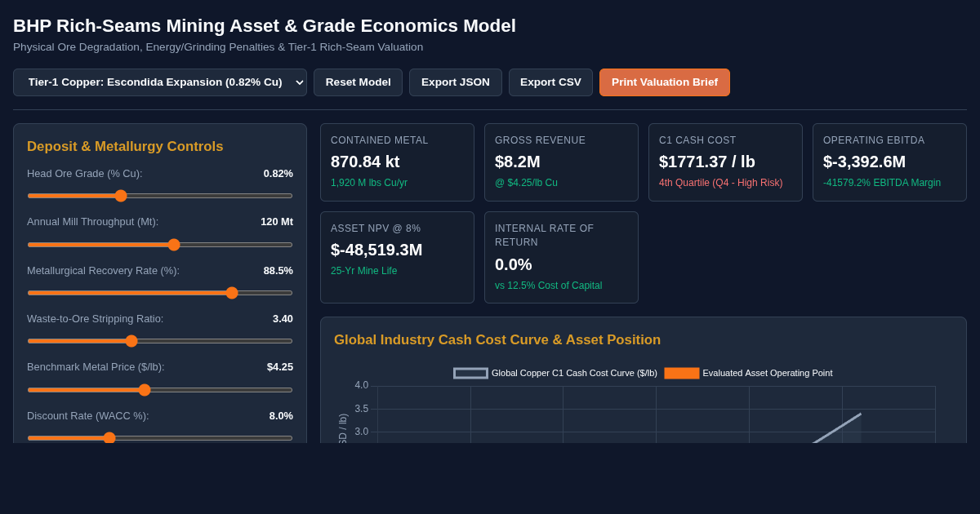Click the 88.5% recovery rate value
Screen dimensions: 980x514
pyautogui.click(x=278, y=270)
